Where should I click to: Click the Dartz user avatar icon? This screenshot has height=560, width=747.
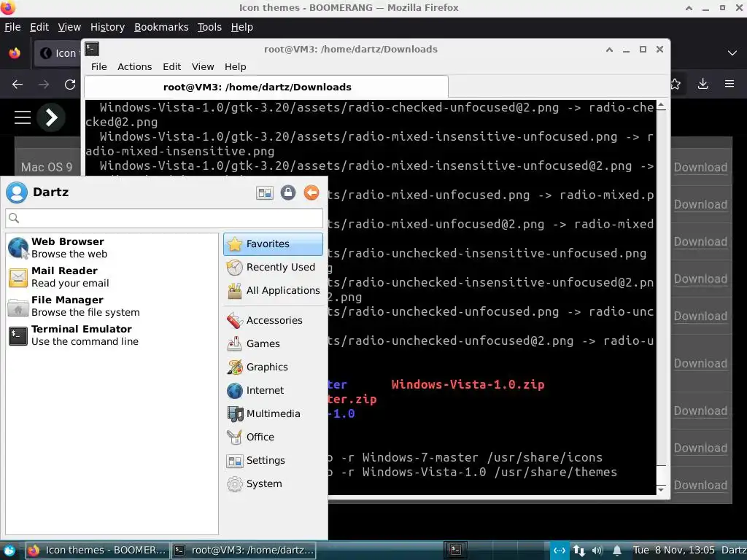(x=17, y=192)
